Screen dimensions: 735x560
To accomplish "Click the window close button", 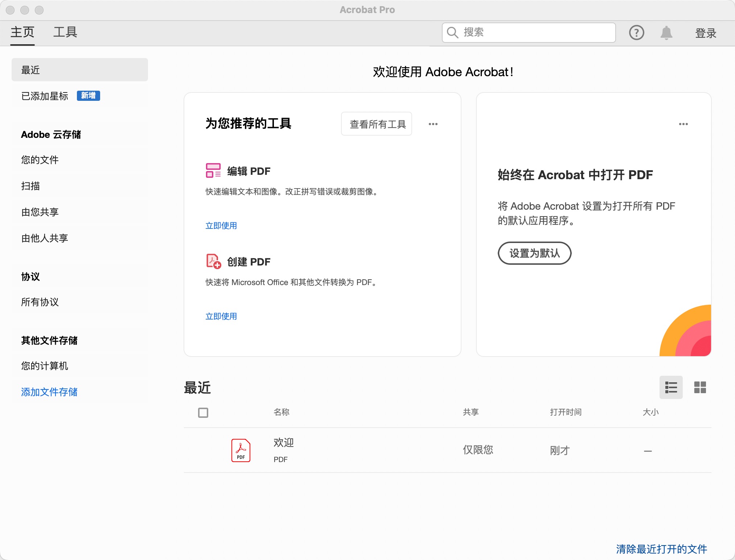I will (10, 10).
